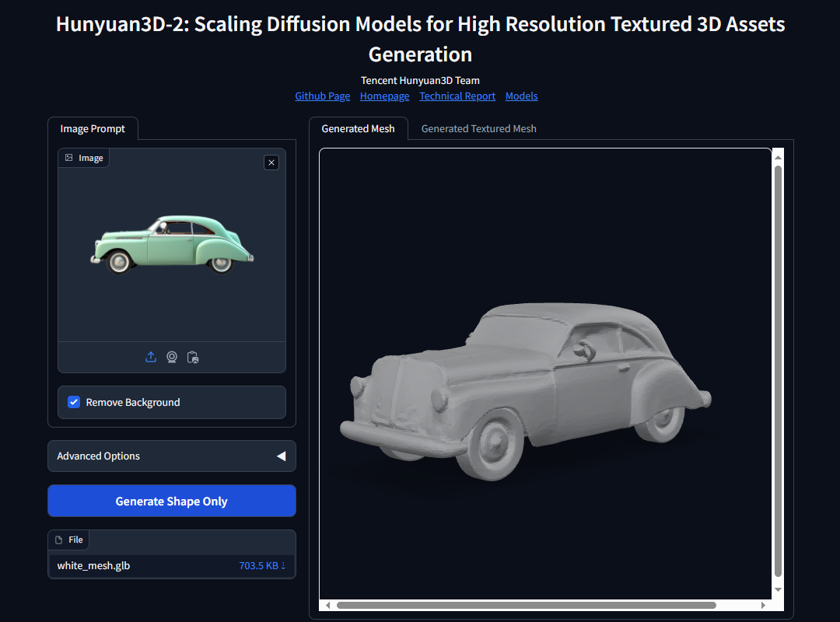Click the webcam capture icon
Viewport: 840px width, 622px height.
[172, 357]
